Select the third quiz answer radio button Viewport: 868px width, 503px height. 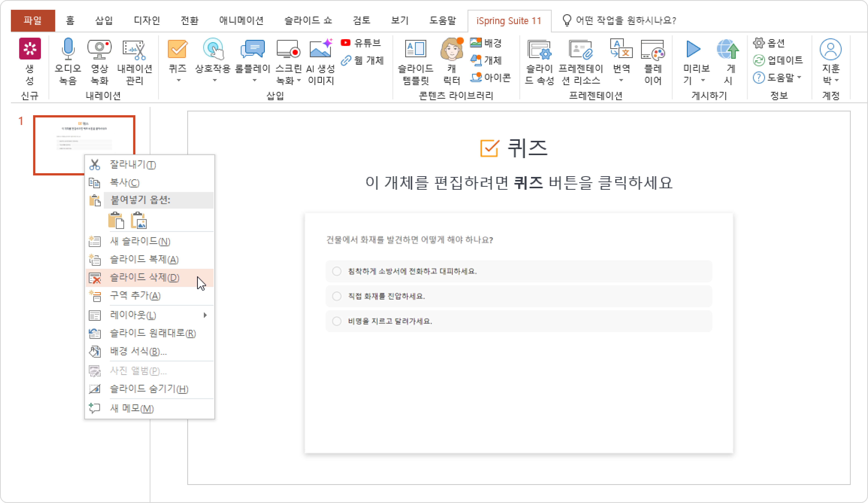[337, 321]
